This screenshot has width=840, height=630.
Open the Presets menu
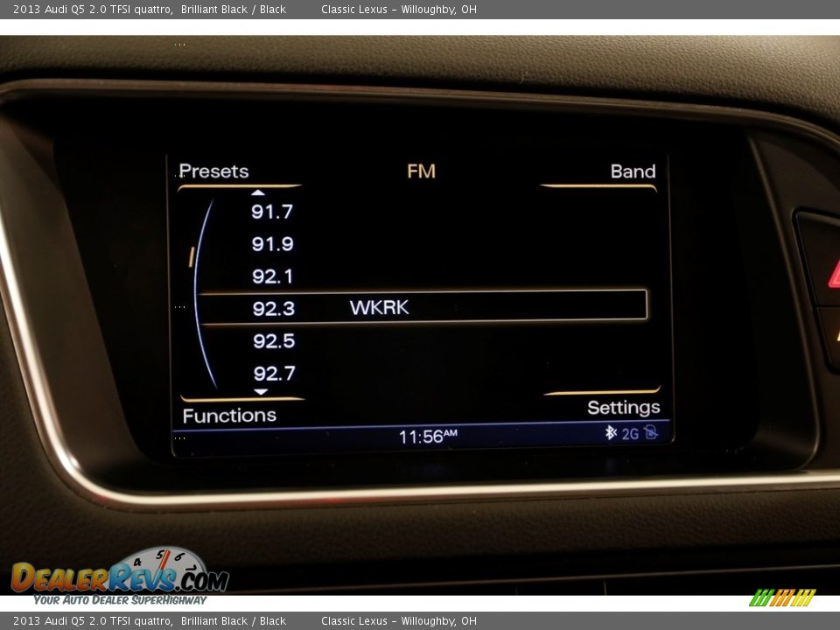(x=214, y=171)
